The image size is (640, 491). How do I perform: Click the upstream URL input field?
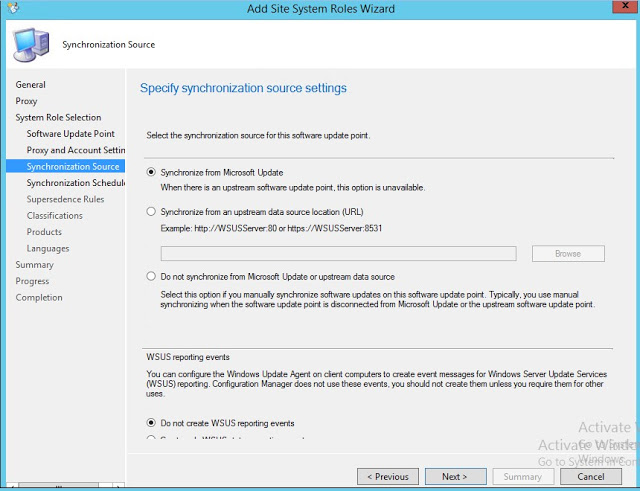coord(338,254)
